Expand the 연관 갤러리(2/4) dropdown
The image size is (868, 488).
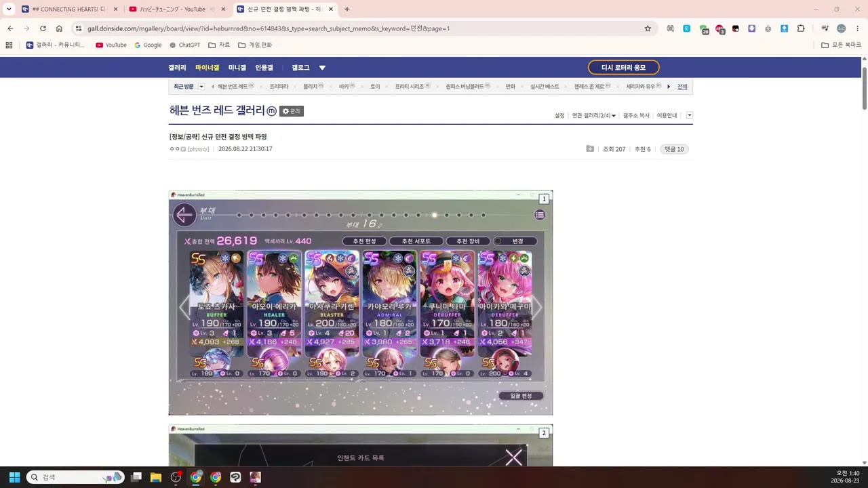pyautogui.click(x=594, y=116)
